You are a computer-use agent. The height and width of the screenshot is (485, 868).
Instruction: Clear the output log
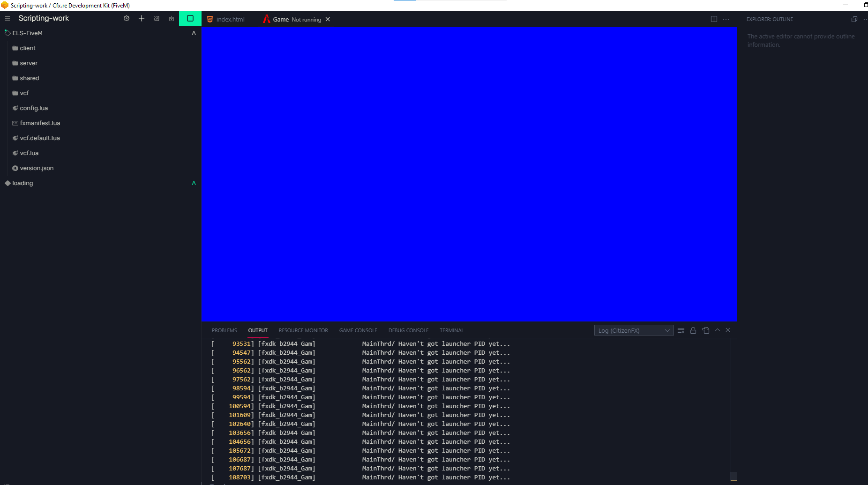(681, 330)
